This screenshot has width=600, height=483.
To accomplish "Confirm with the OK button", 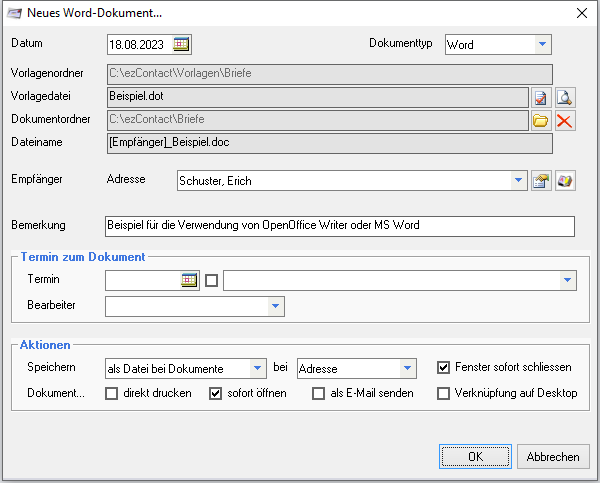I will coord(475,456).
